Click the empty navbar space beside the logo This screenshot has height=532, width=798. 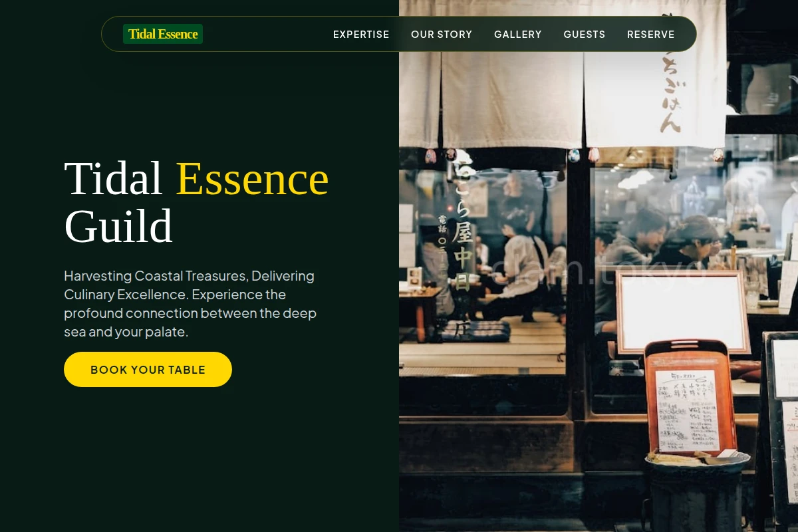tap(266, 34)
